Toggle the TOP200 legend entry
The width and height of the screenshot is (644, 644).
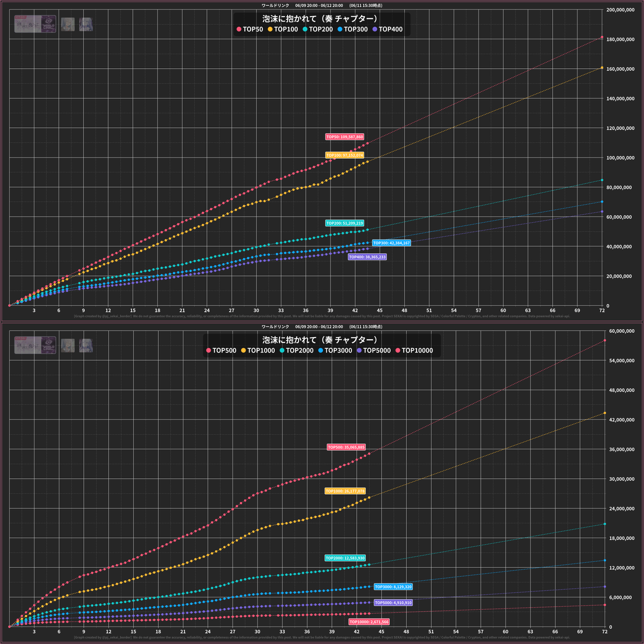pyautogui.click(x=318, y=30)
